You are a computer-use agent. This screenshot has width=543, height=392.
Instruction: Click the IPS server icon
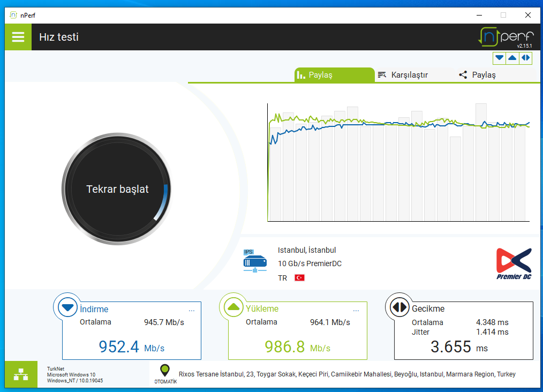255,261
